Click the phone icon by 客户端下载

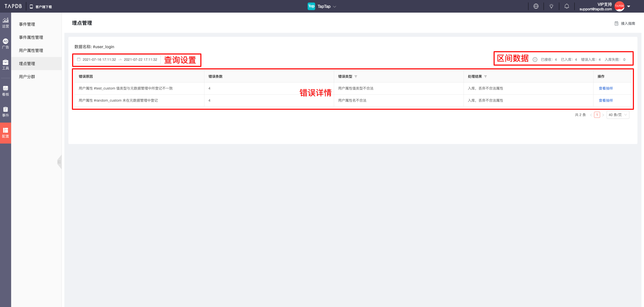pos(31,7)
